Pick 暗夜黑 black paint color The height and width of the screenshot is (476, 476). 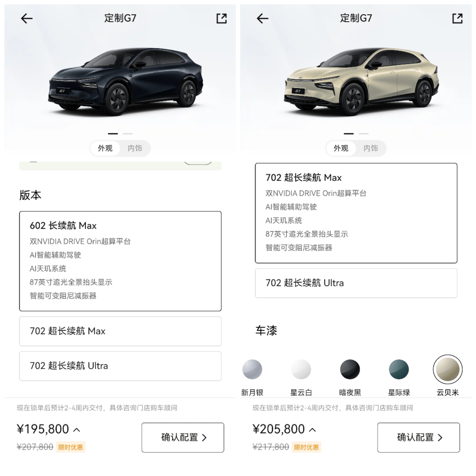point(350,369)
